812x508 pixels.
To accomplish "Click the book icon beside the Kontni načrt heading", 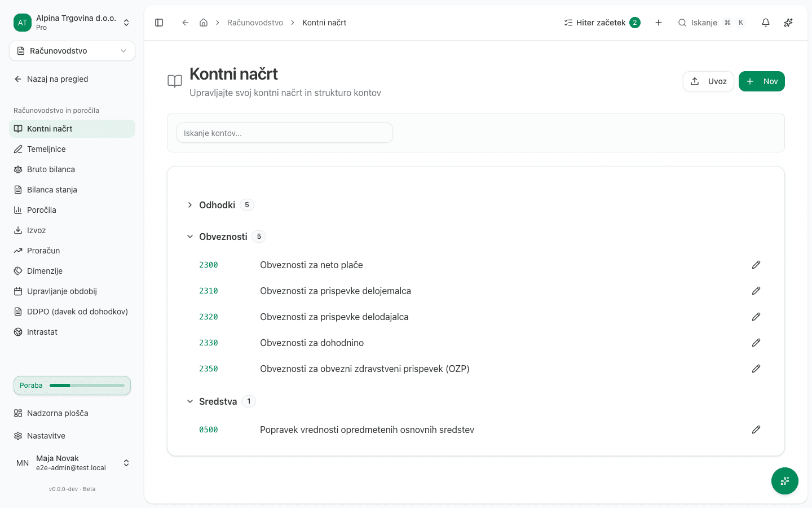I will click(175, 81).
